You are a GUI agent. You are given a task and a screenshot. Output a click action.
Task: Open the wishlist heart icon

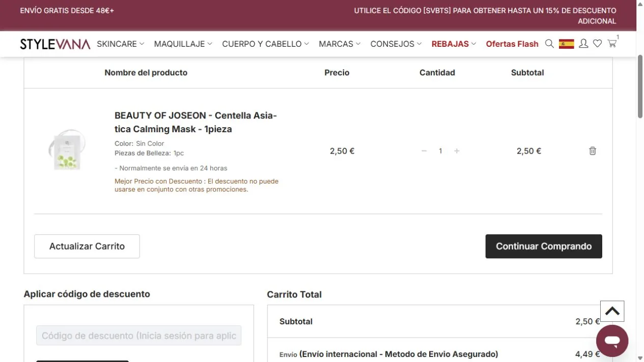tap(598, 44)
